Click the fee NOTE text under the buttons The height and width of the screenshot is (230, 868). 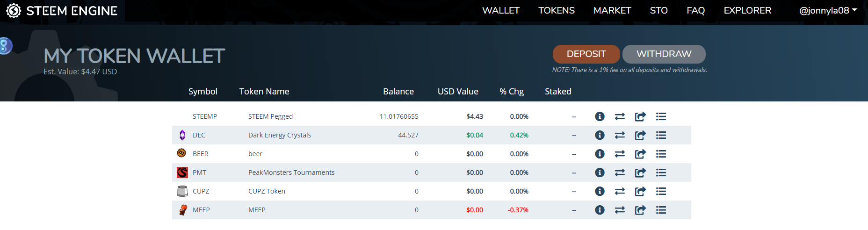click(629, 70)
